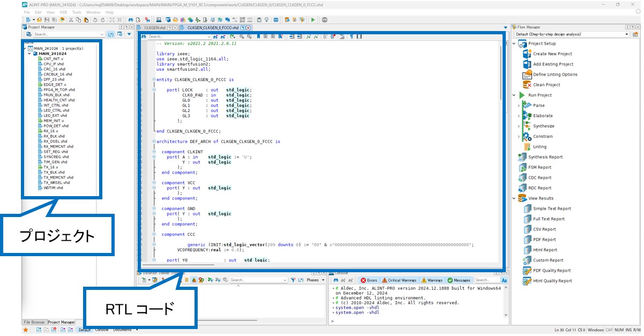Open Define Linting Options
This screenshot has height=336, width=644.
(x=555, y=74)
